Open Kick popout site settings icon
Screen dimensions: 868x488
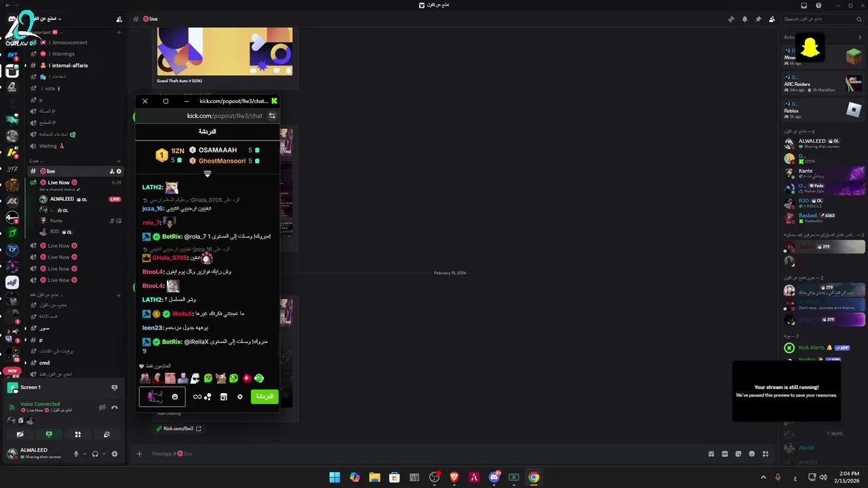(x=272, y=116)
